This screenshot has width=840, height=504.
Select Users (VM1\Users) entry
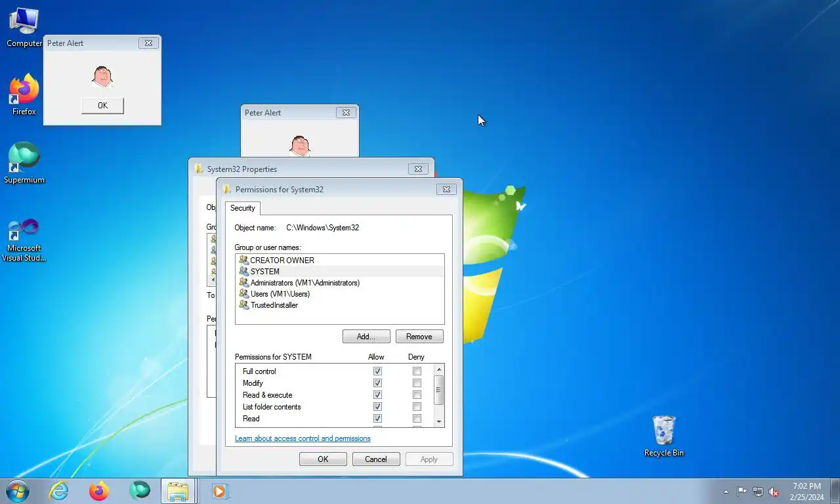[339, 294]
